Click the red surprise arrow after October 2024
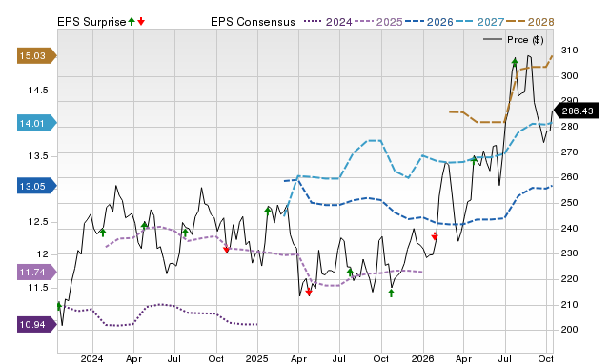The height and width of the screenshot is (364, 610). [x=226, y=250]
